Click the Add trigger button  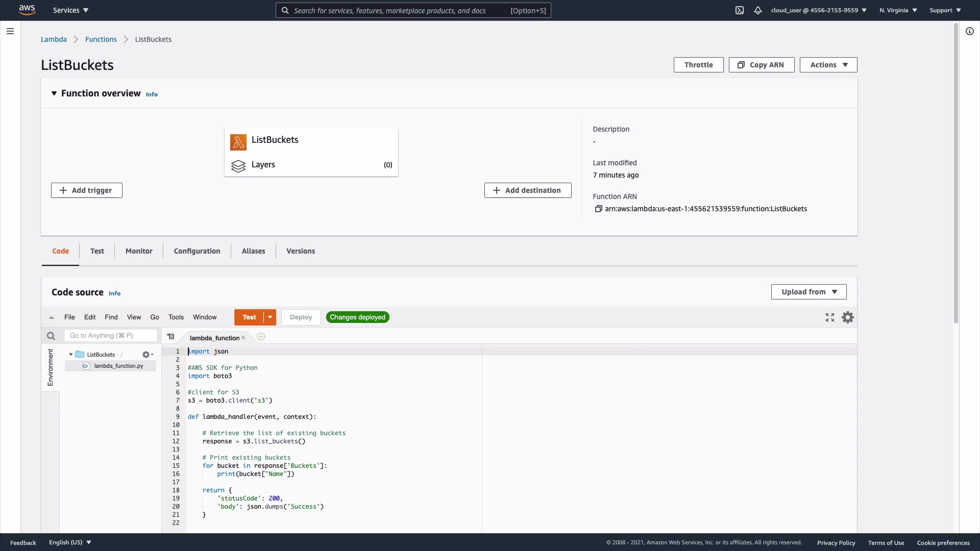pos(87,190)
